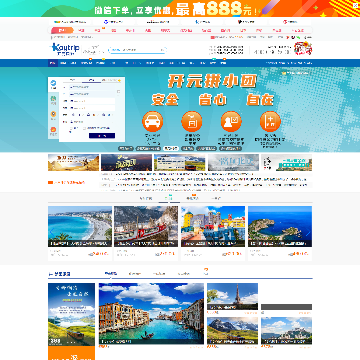This screenshot has width=360, height=360.
Task: Click the top 888 promotional banner
Action: coord(180,8)
